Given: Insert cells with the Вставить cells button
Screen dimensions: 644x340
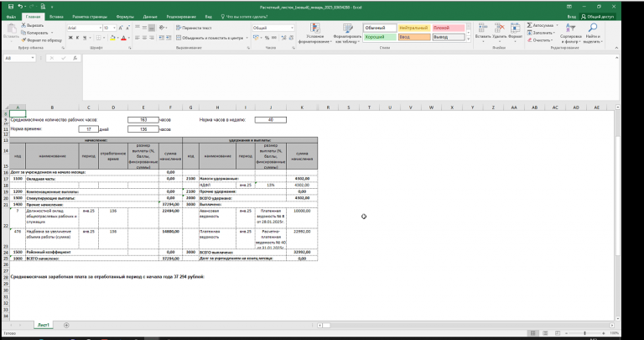Looking at the screenshot, I should [x=483, y=33].
